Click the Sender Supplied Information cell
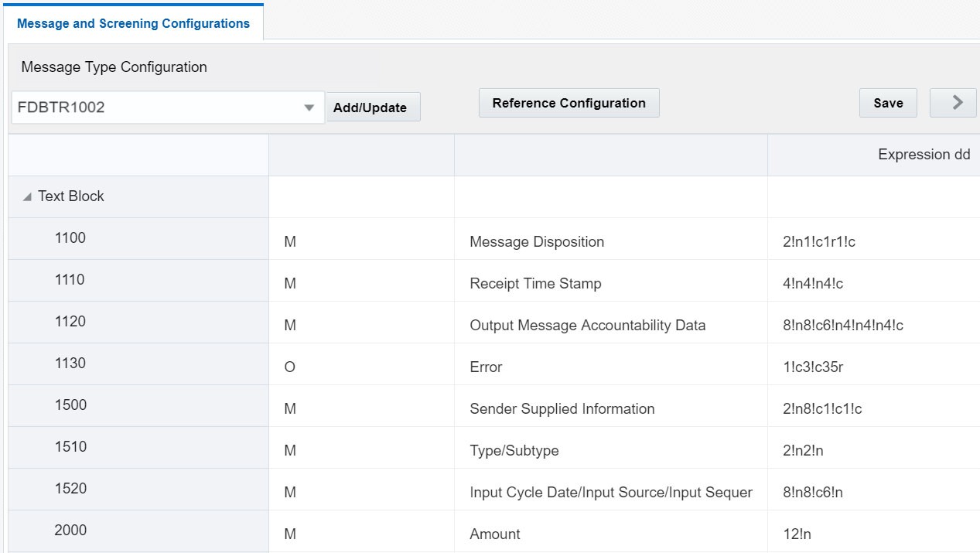Screen dimensions: 980x553 pyautogui.click(x=562, y=409)
